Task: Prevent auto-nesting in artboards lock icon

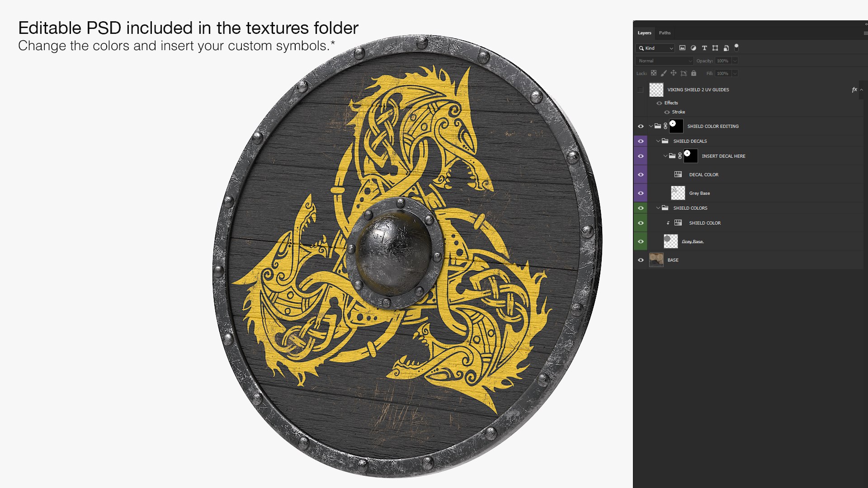Action: 684,73
